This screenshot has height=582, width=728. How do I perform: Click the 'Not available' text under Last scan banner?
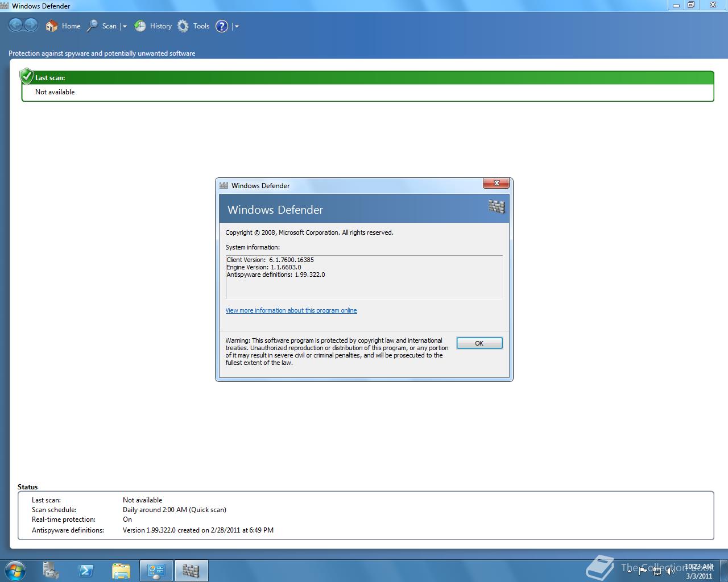[x=55, y=92]
